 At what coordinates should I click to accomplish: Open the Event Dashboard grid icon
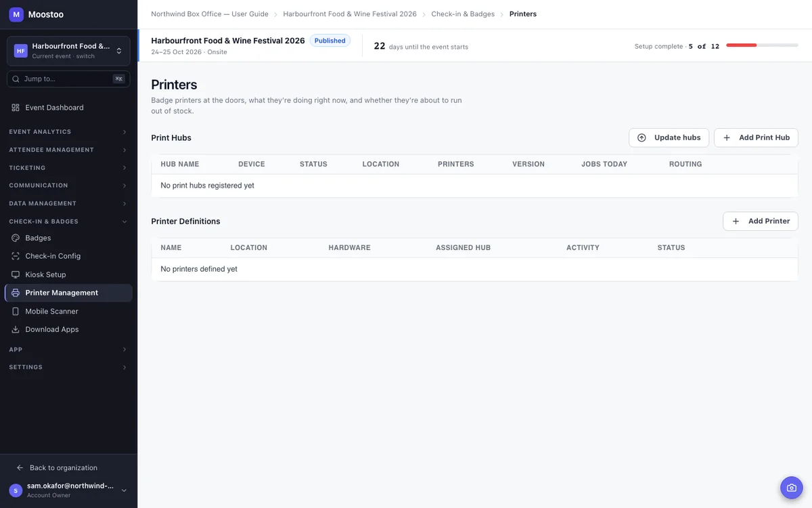click(16, 108)
